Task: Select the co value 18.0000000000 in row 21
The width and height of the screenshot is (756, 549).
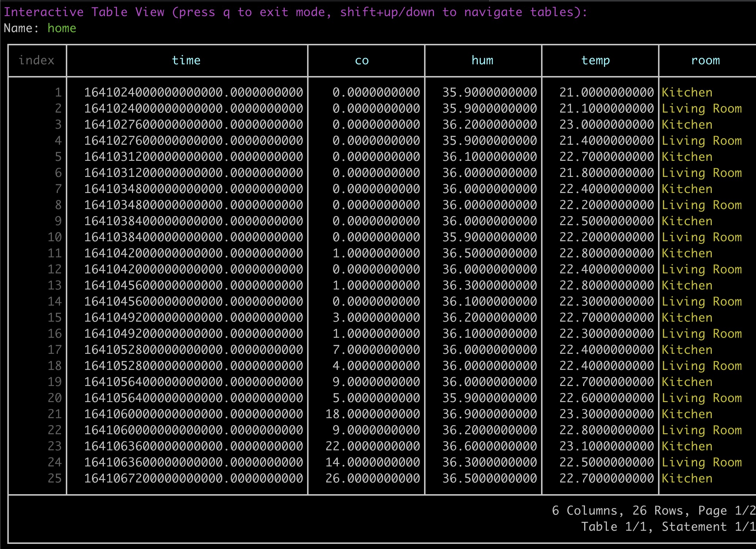Action: (373, 414)
